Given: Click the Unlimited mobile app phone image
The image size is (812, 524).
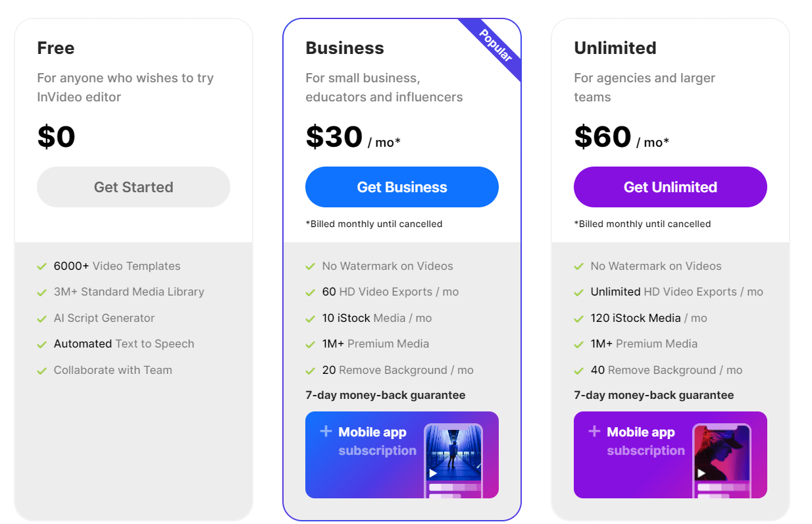Looking at the screenshot, I should (722, 459).
